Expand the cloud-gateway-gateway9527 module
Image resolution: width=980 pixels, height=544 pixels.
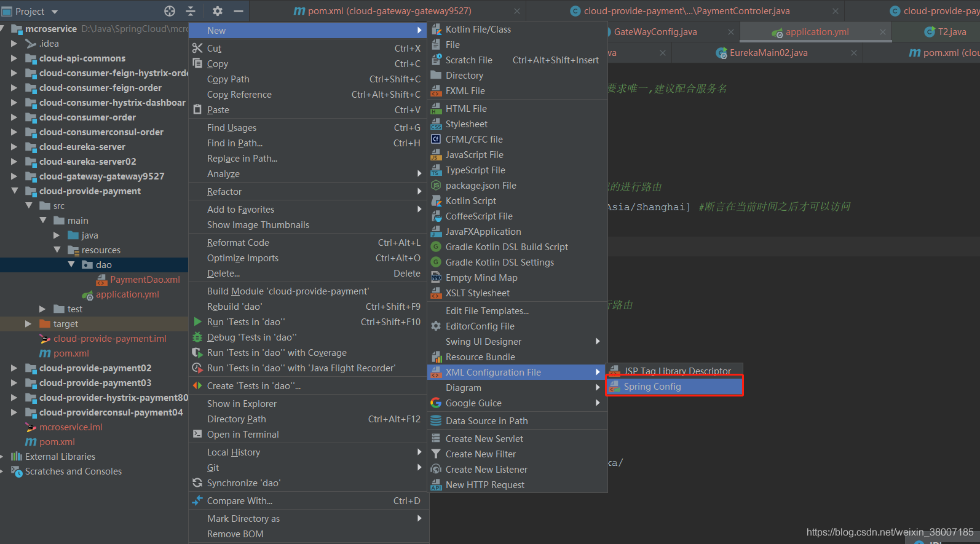[14, 176]
